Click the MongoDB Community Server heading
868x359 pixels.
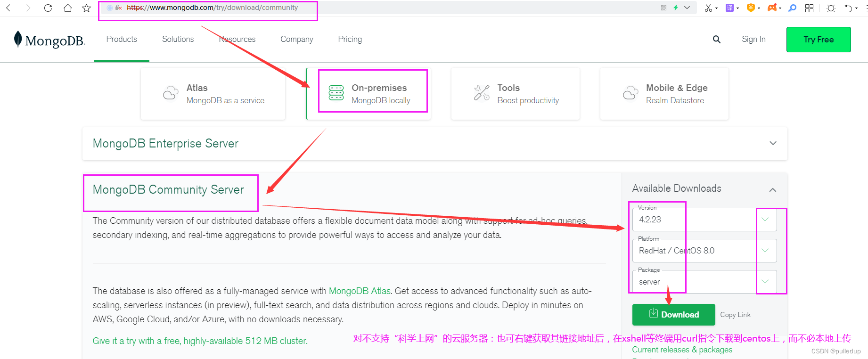coord(168,190)
